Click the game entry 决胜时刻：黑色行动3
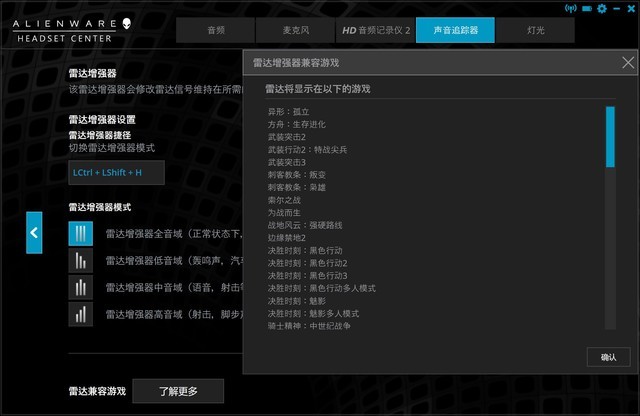The height and width of the screenshot is (416, 640). tap(307, 276)
